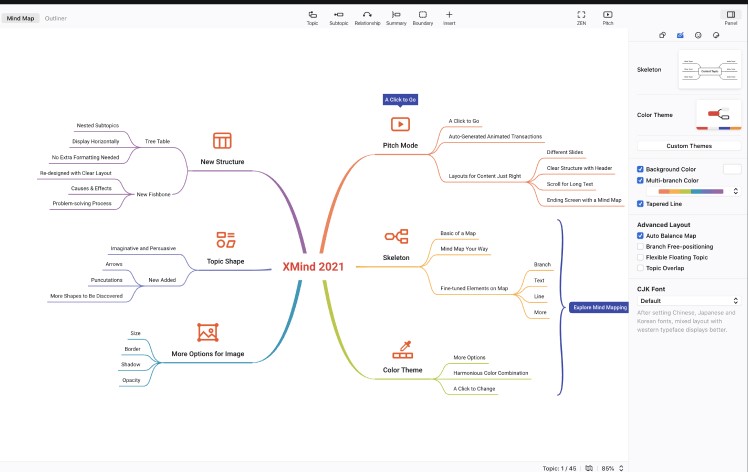Enable Topic Overlap checkbox

coord(640,268)
